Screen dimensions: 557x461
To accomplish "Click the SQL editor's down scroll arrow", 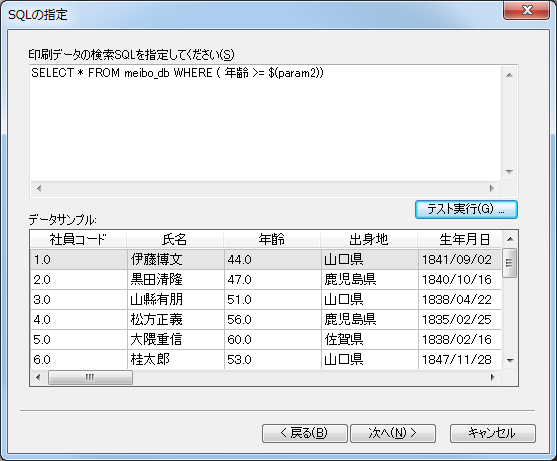I will click(x=509, y=172).
